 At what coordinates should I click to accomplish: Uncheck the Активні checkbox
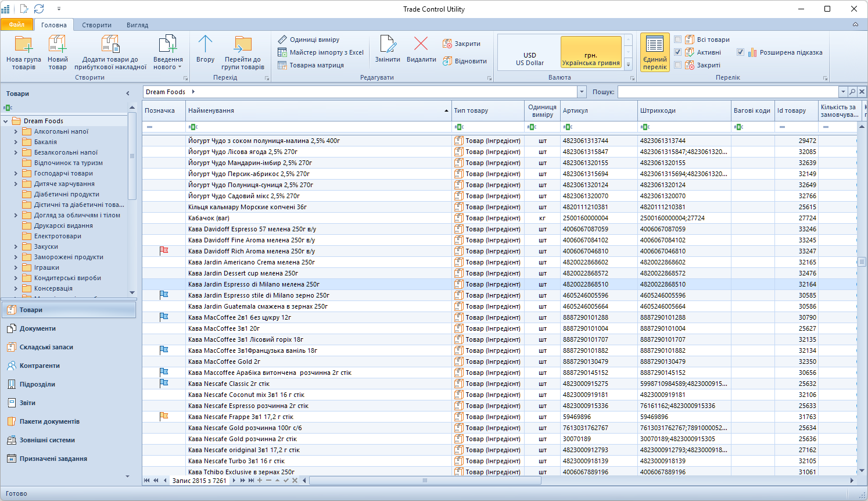(x=677, y=52)
